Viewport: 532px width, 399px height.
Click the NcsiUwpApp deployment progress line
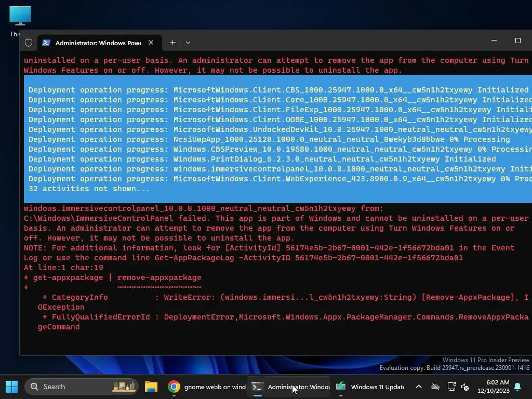[269, 139]
